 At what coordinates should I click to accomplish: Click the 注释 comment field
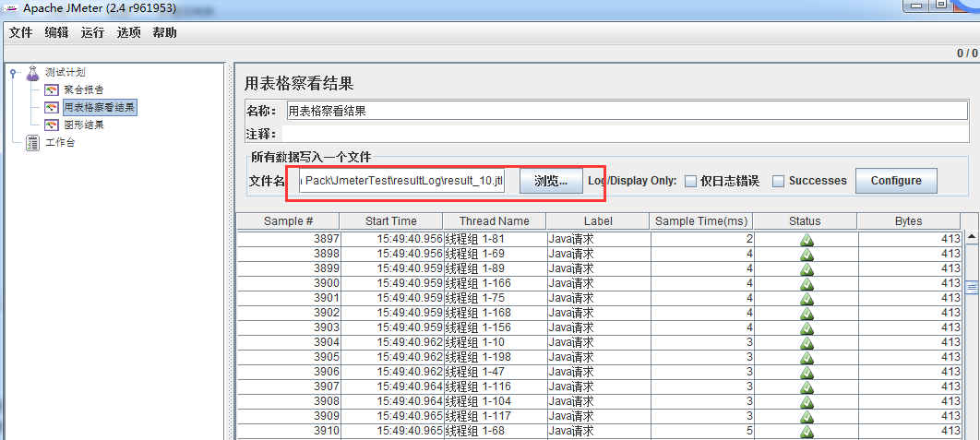tap(625, 134)
